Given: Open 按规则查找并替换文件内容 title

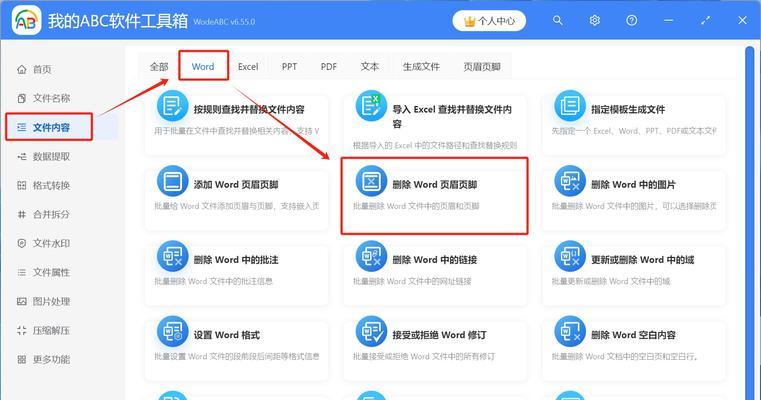Looking at the screenshot, I should point(249,110).
